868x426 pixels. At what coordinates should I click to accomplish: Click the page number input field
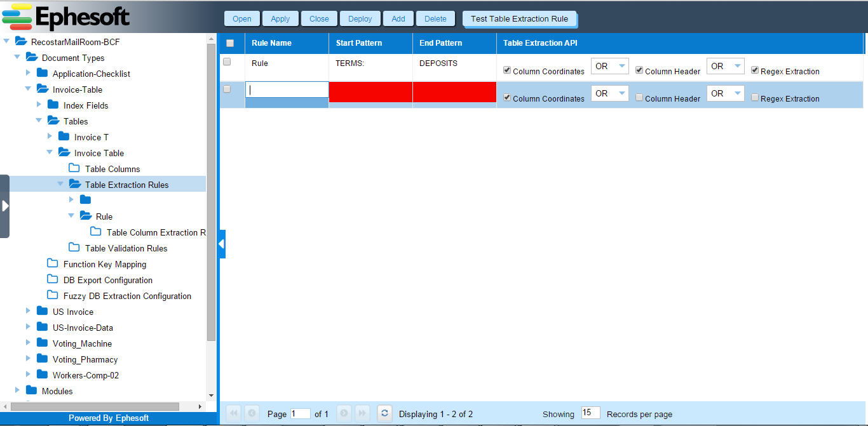[301, 413]
